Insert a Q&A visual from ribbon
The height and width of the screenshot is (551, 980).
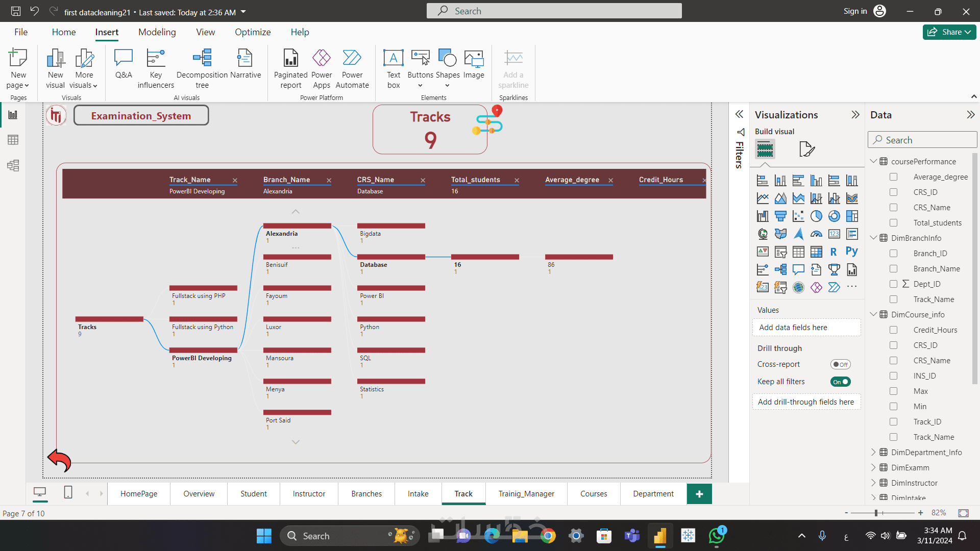[x=124, y=64]
